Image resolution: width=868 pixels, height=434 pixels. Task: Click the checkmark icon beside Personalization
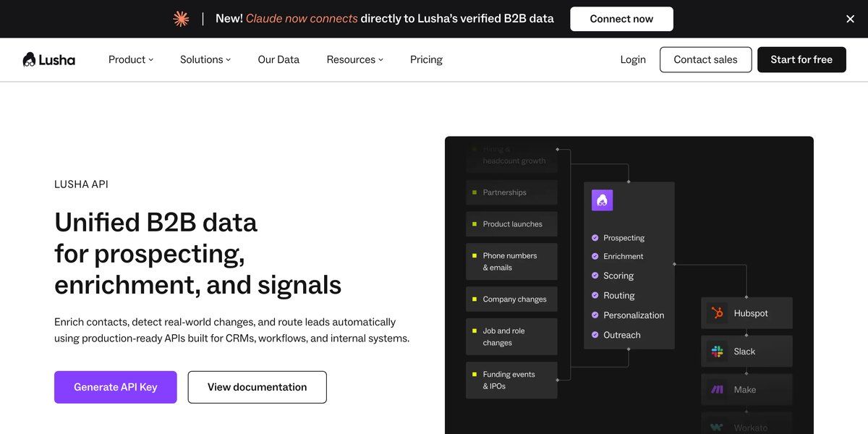coord(595,315)
